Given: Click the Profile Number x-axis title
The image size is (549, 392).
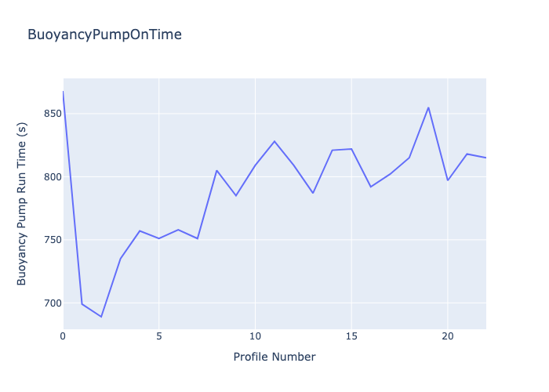Looking at the screenshot, I should pyautogui.click(x=274, y=357).
